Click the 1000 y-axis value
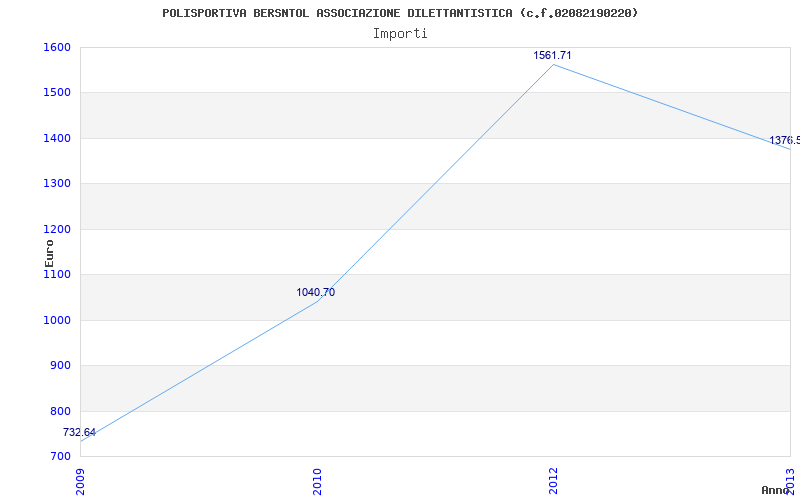Screen dimensions: 800x500 57,320
